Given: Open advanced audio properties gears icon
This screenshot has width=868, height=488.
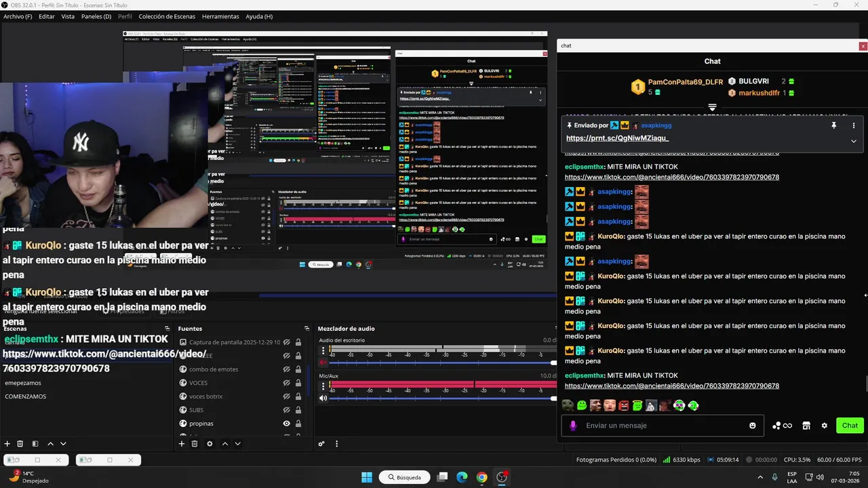Looking at the screenshot, I should pyautogui.click(x=321, y=443).
